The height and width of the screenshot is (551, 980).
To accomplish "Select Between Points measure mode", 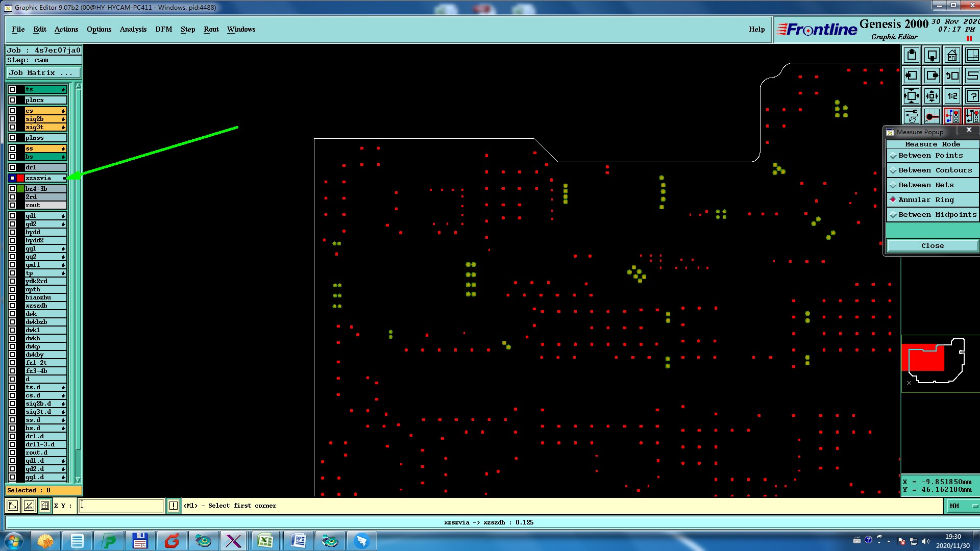I will 933,156.
